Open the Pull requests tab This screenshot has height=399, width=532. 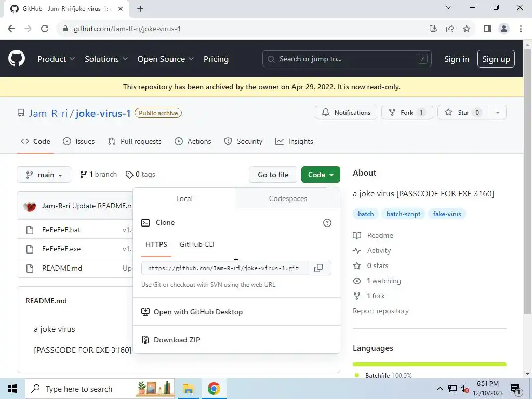[135, 141]
